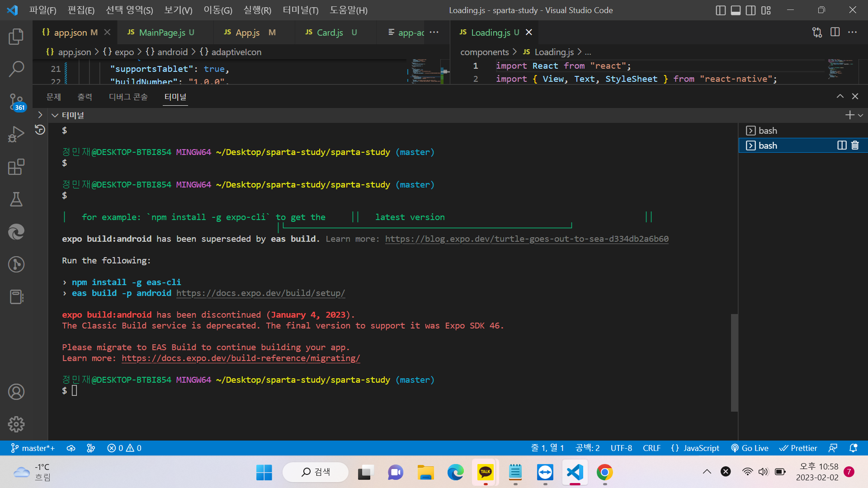Image resolution: width=868 pixels, height=488 pixels.
Task: Open the 공백: 2 indentation selector
Action: pos(587,448)
